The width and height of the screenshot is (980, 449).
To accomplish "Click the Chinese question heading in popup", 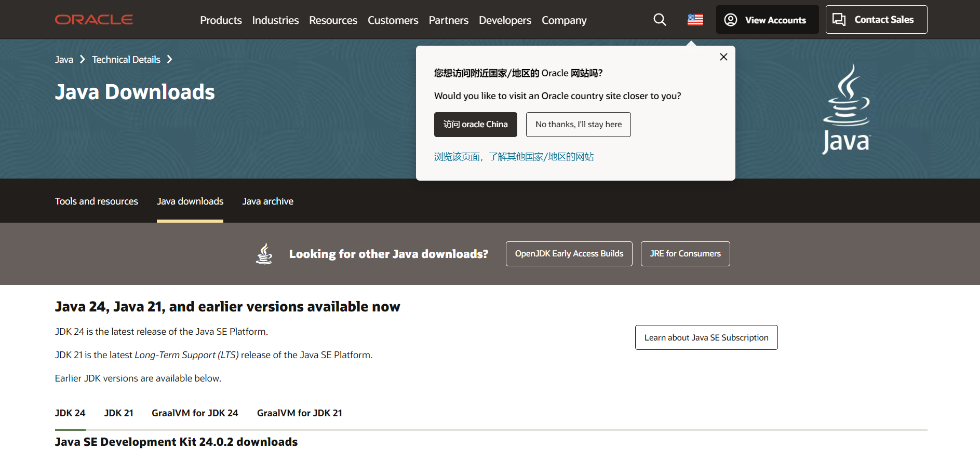I will [x=518, y=73].
